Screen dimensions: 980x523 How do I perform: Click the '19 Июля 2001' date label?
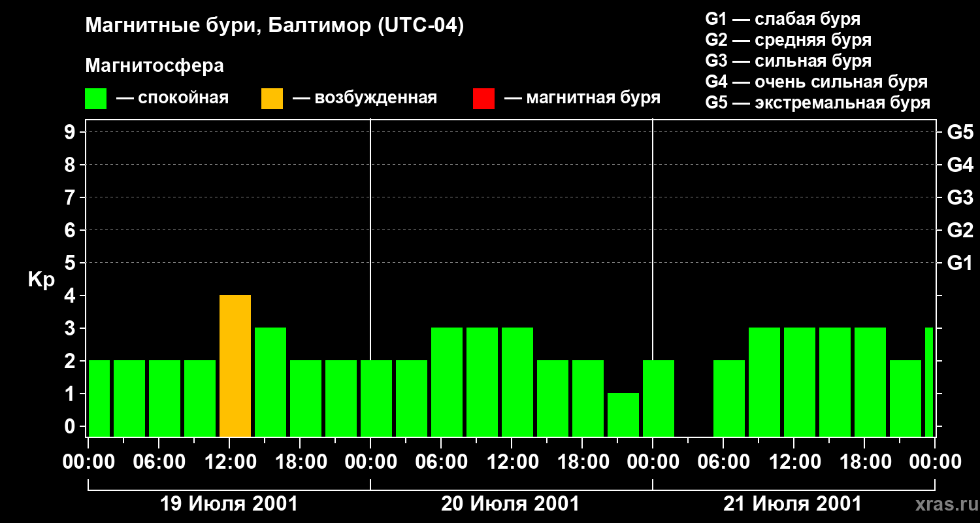tap(229, 504)
